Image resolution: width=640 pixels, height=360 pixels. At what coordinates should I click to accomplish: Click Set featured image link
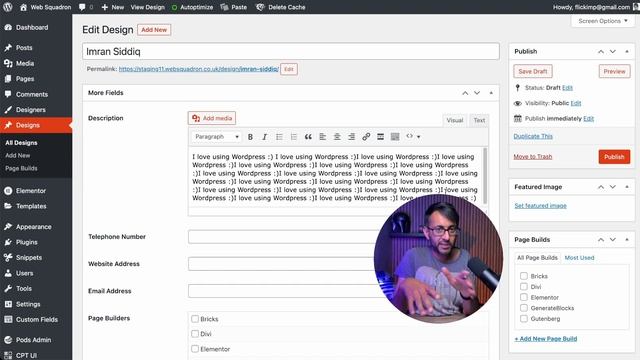[x=540, y=206]
